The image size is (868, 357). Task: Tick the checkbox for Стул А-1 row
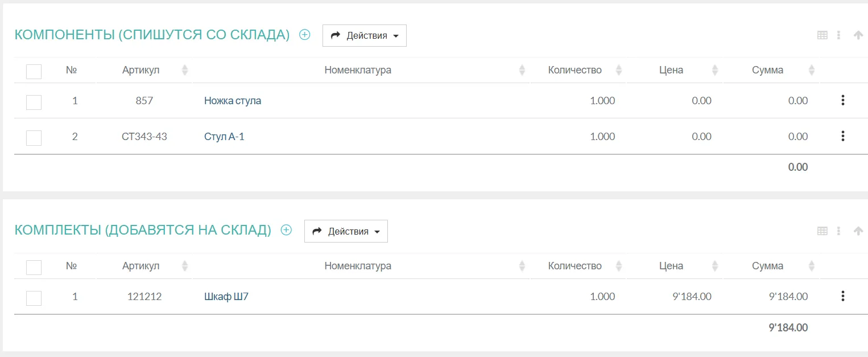34,138
